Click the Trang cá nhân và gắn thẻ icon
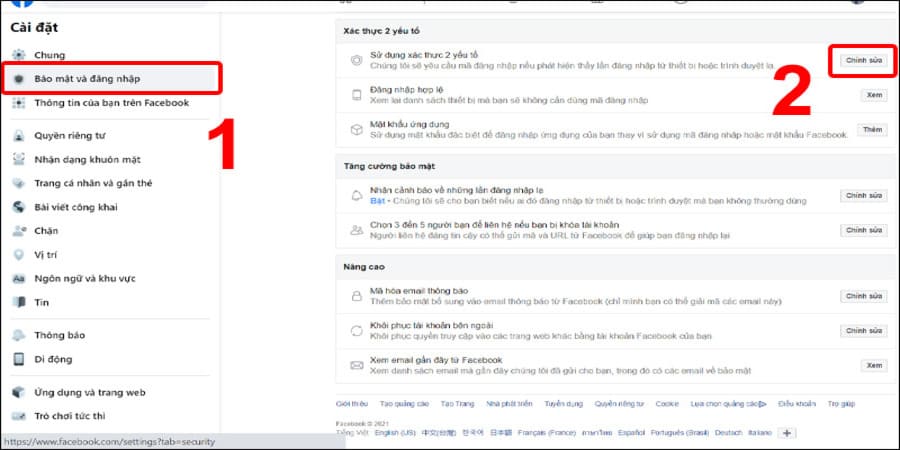The width and height of the screenshot is (900, 450). [x=19, y=183]
